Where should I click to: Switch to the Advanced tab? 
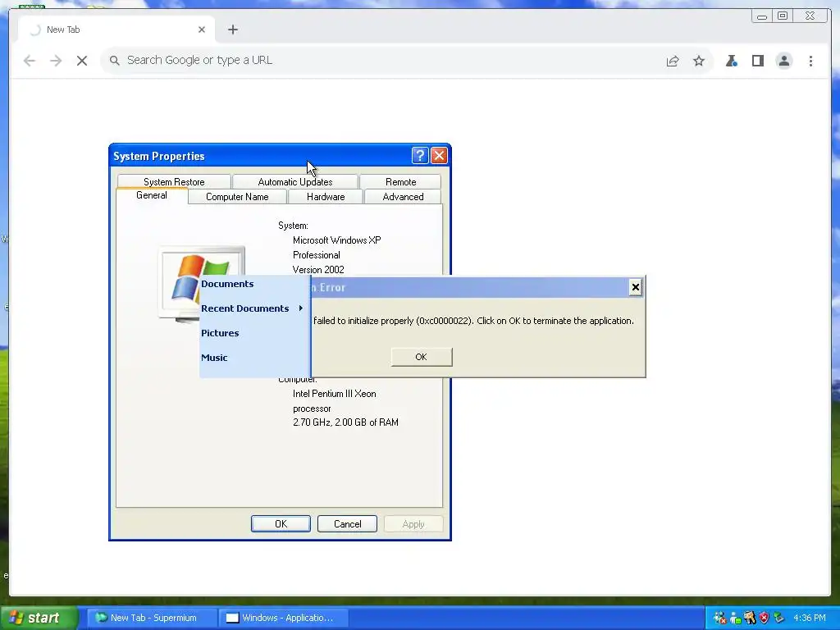click(403, 197)
